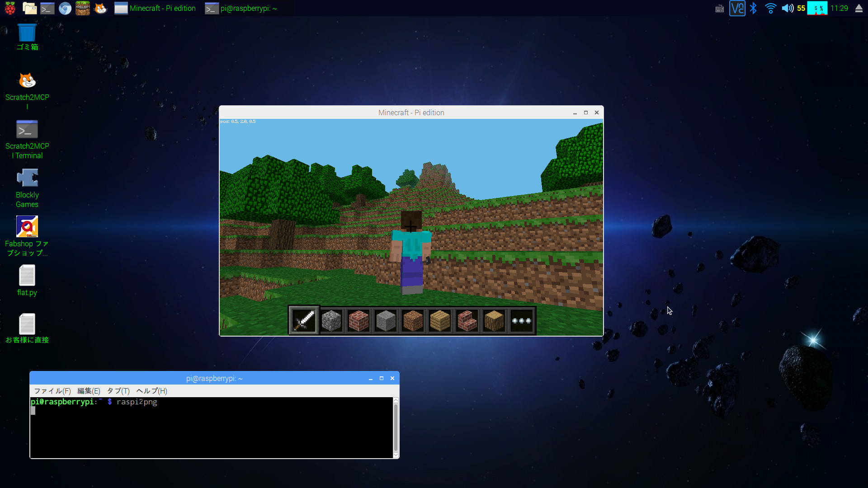Click the 11:29 clock
Viewport: 868px width, 488px height.
[x=839, y=8]
